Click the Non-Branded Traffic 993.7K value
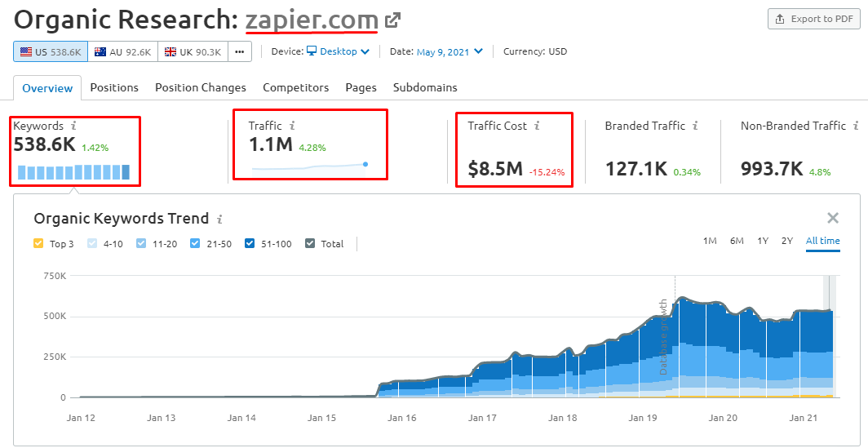The height and width of the screenshot is (448, 868). click(x=772, y=169)
